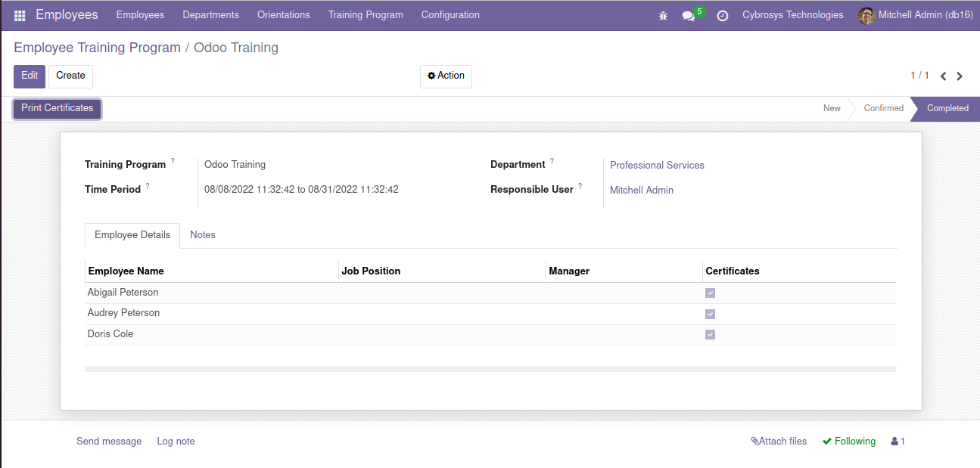Open the Training Program menu
Image resolution: width=980 pixels, height=468 pixels.
(x=366, y=15)
